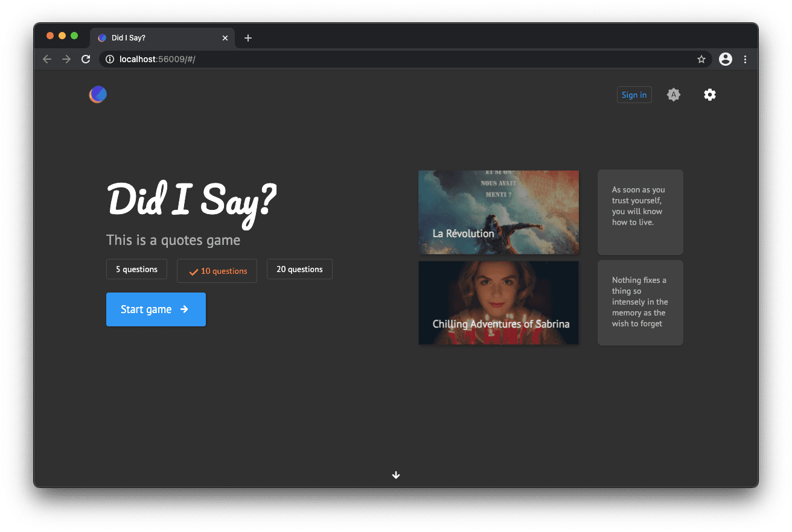792x532 pixels.
Task: Open Chrome's three-dot menu
Action: point(745,59)
